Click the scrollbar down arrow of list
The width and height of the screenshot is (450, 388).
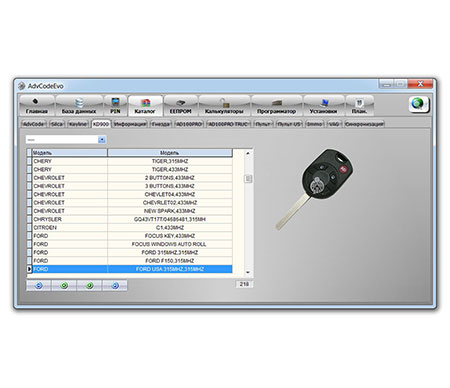(248, 272)
